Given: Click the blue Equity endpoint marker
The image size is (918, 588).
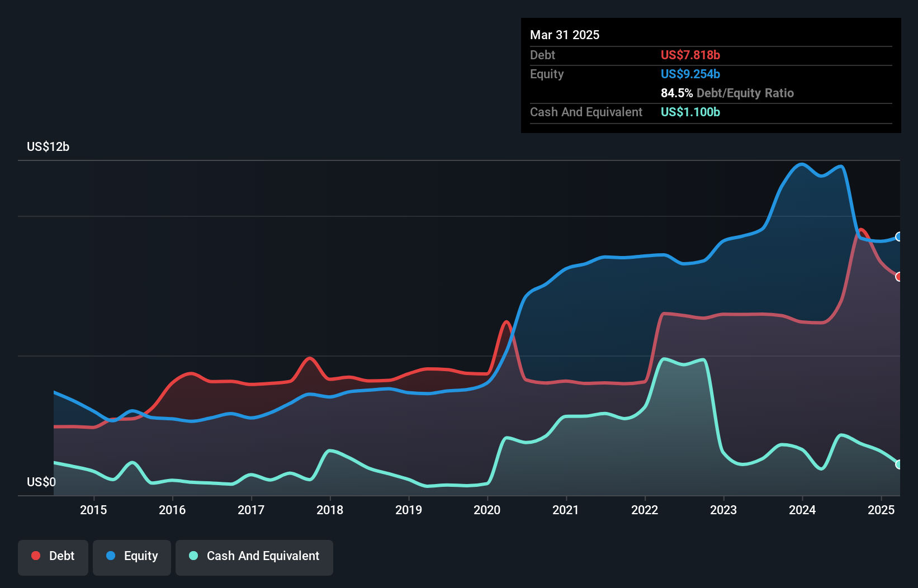Looking at the screenshot, I should 899,236.
